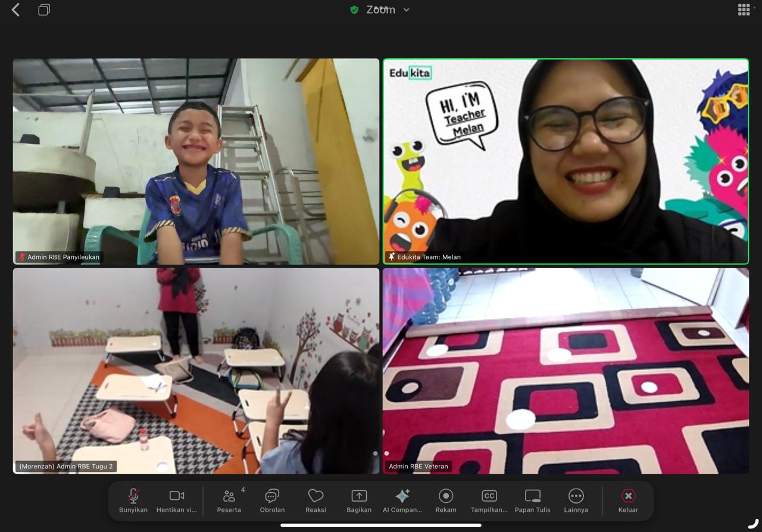Open the Lainnya more options menu
This screenshot has height=532, width=762.
point(576,500)
